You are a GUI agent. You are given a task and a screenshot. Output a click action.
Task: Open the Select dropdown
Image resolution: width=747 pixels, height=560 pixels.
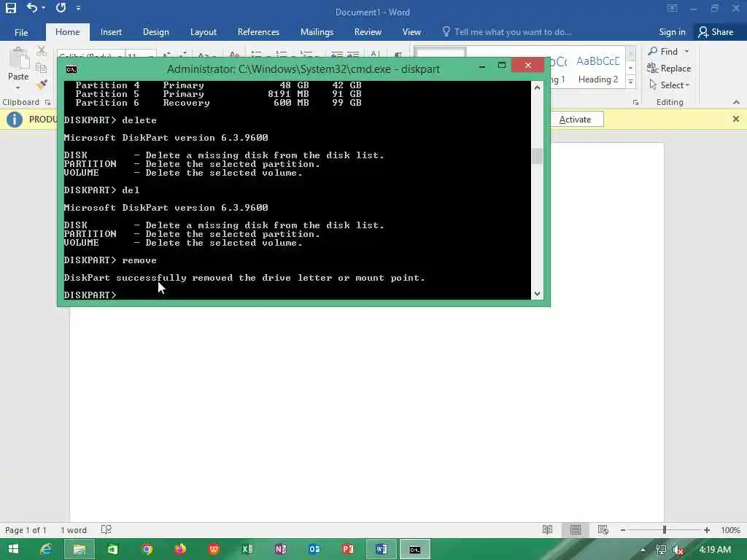pos(670,85)
